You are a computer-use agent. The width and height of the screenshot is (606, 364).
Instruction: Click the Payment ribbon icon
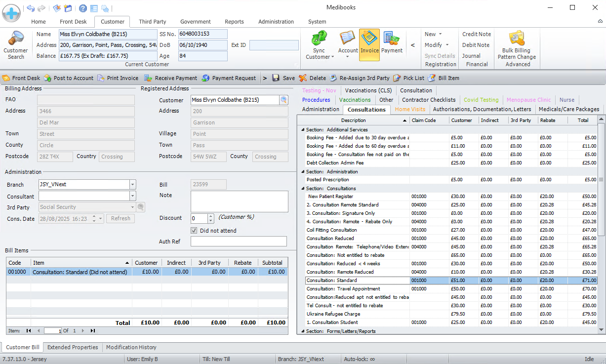coord(392,39)
